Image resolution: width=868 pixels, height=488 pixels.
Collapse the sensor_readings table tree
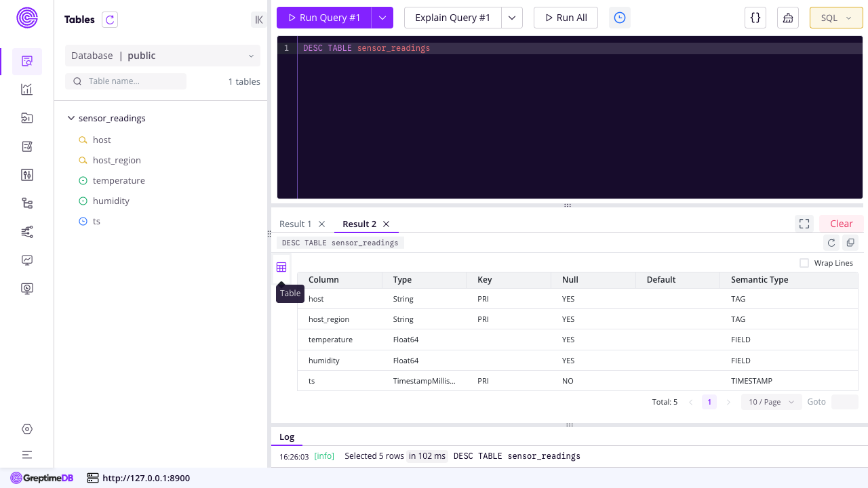pos(71,118)
